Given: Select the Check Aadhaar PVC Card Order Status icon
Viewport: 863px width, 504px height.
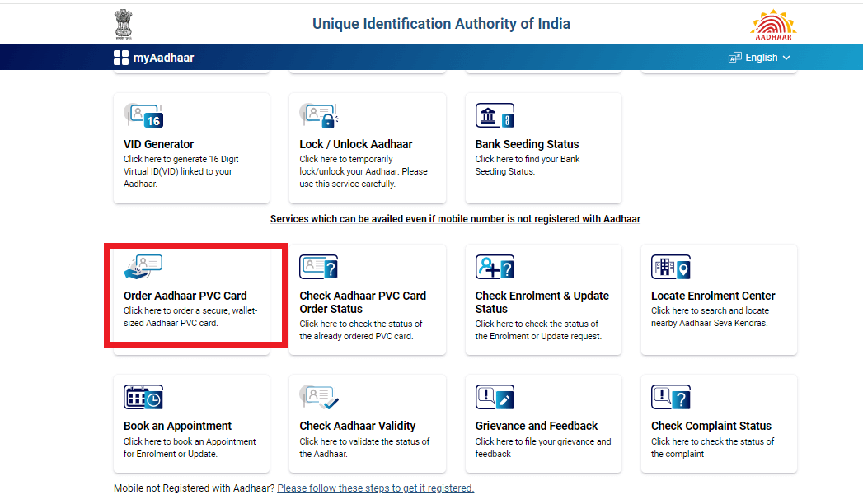Looking at the screenshot, I should (318, 267).
